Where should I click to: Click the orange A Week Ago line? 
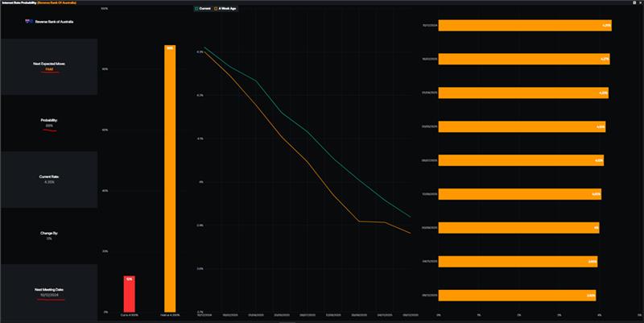(x=308, y=161)
